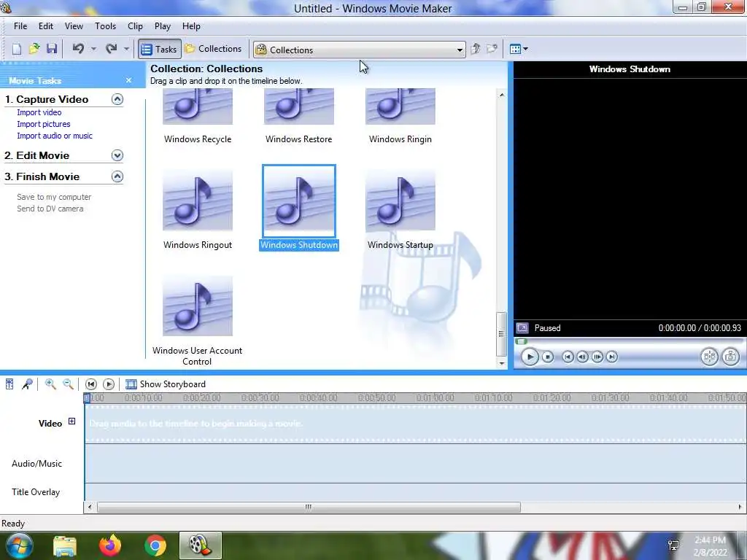The height and width of the screenshot is (560, 747).
Task: Expand the Video track
Action: [x=71, y=421]
